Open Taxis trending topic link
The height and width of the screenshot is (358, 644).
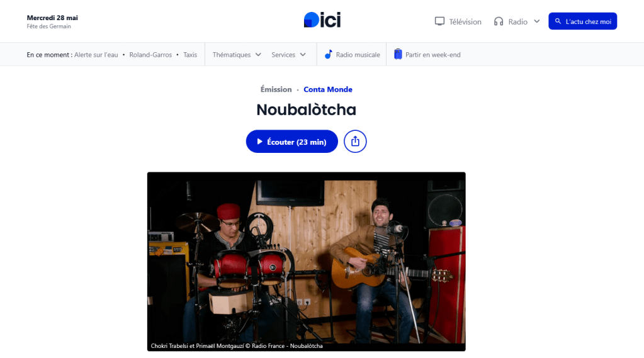190,55
